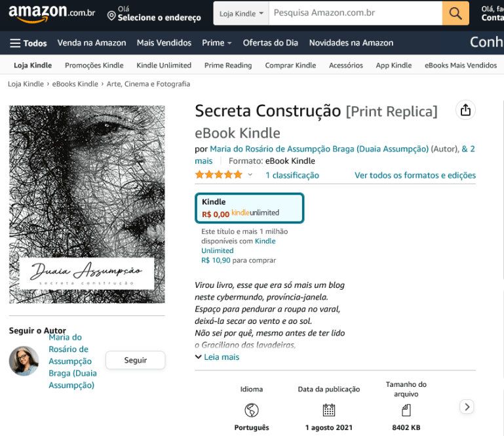Open Ver todos os formatos e edições

coord(415,175)
